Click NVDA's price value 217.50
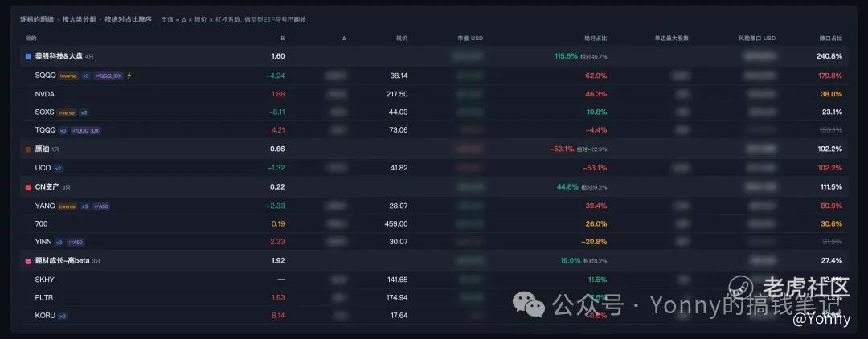The height and width of the screenshot is (339, 868). click(x=397, y=95)
